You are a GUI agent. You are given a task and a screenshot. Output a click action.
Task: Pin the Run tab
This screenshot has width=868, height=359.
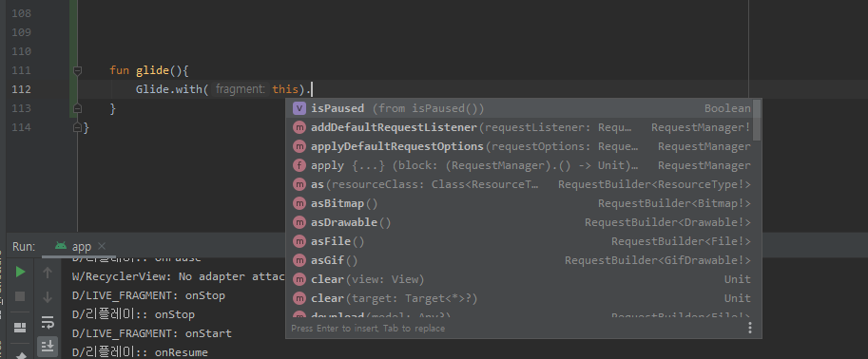tap(21, 356)
